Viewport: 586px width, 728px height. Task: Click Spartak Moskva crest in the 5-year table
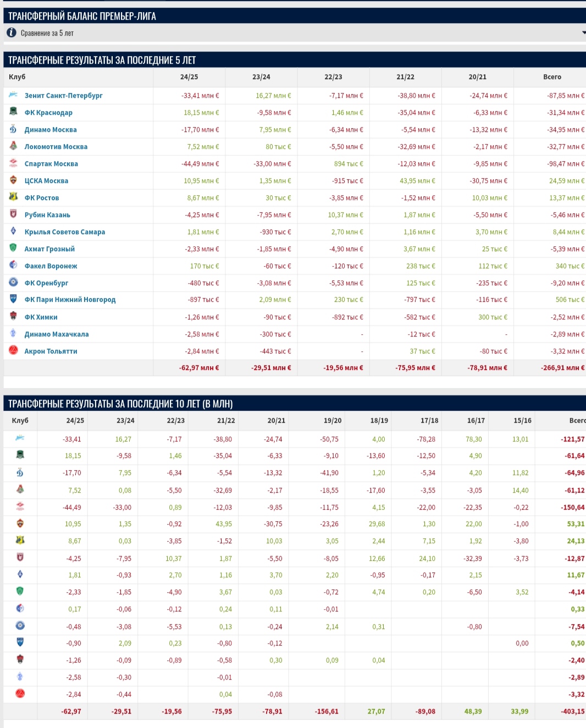pos(13,163)
